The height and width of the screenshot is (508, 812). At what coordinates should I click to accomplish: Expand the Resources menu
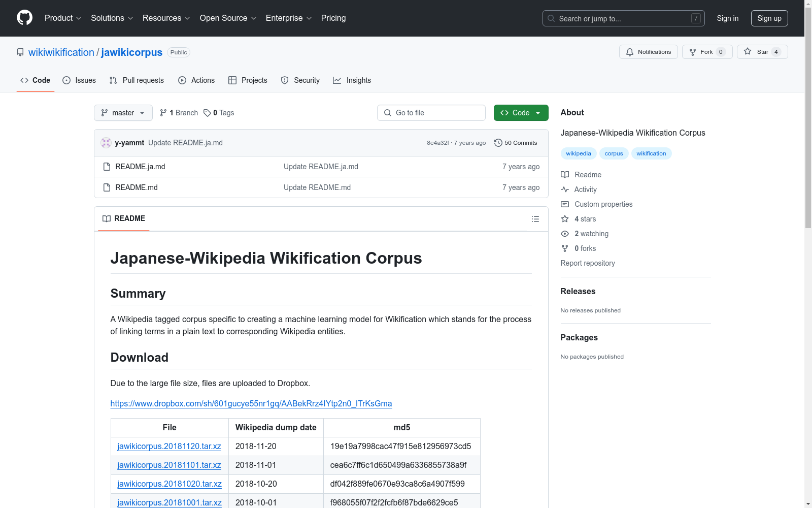[166, 18]
